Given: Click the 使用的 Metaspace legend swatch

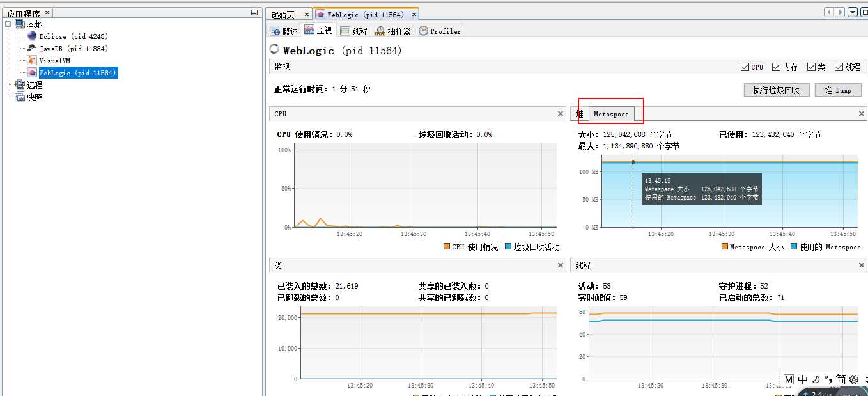Looking at the screenshot, I should pos(794,246).
